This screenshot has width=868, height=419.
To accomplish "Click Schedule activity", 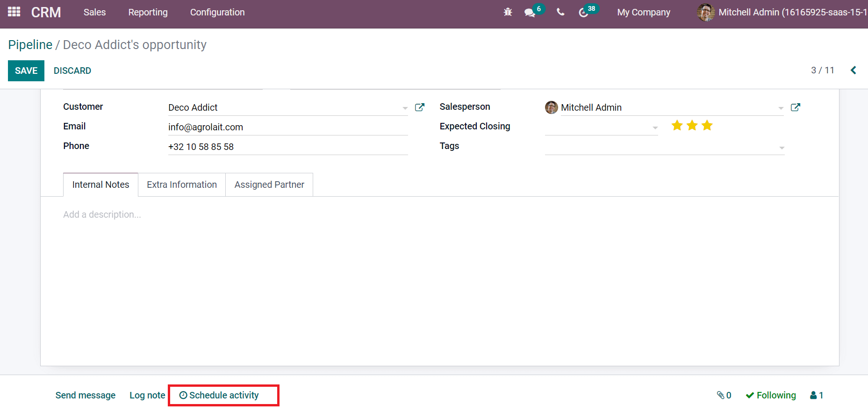I will point(219,395).
